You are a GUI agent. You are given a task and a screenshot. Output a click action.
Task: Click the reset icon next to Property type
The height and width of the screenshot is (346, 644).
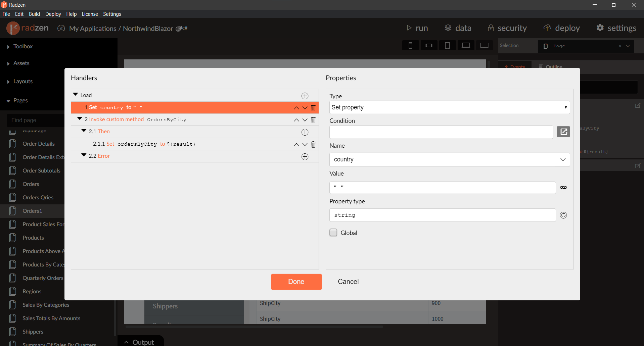[x=563, y=215]
